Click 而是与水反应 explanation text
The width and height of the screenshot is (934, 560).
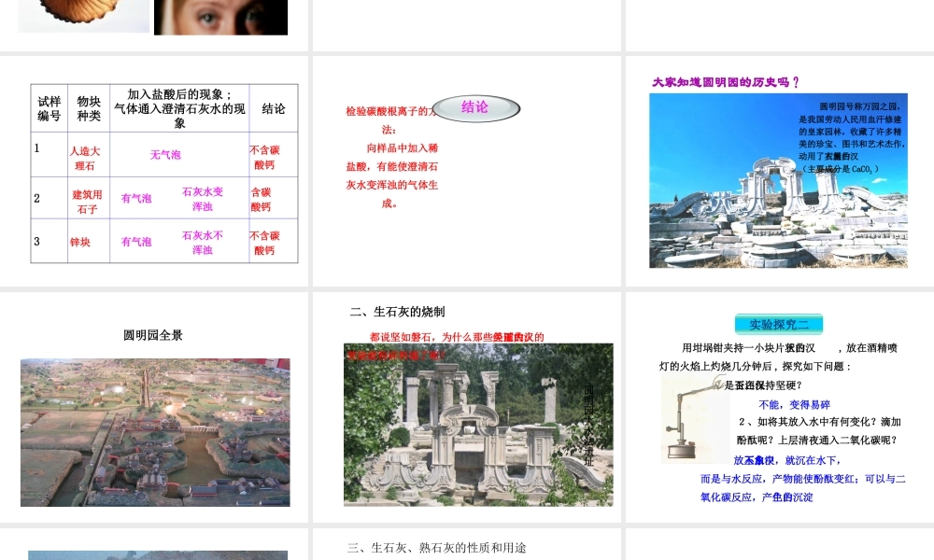coord(803,487)
